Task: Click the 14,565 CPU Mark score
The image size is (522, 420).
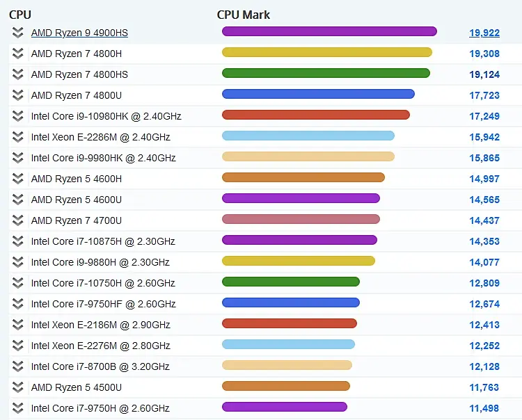Action: (484, 200)
